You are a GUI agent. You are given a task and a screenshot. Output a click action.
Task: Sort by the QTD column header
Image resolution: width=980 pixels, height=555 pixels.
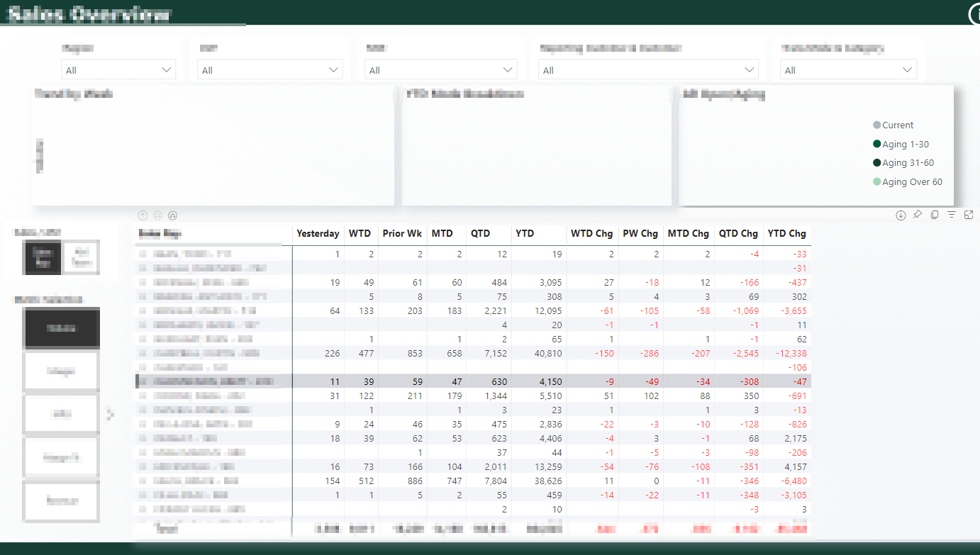[480, 233]
